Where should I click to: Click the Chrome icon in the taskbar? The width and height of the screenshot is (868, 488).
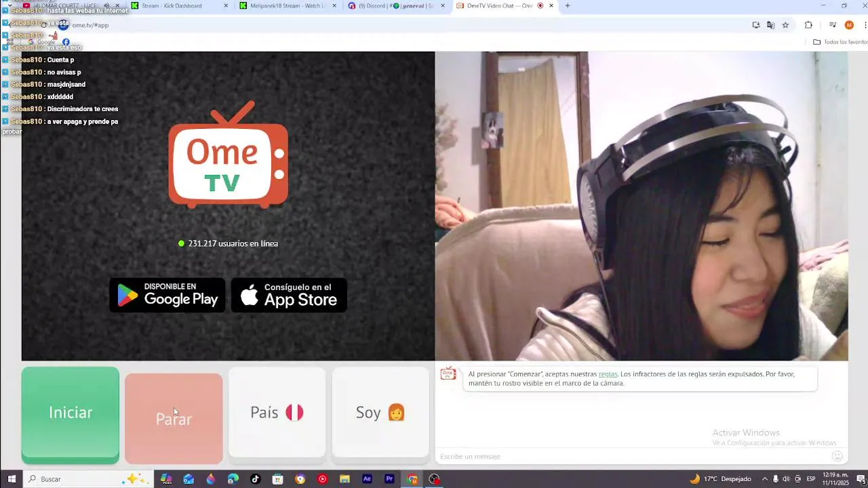412,479
